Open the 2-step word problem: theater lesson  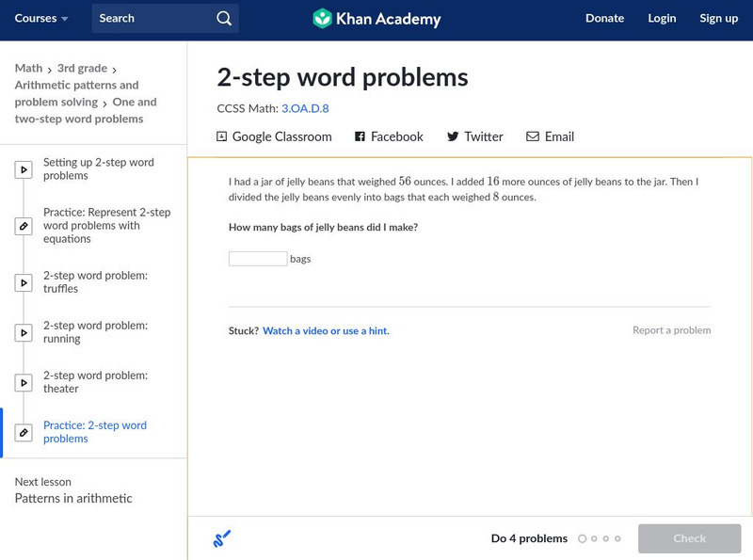[95, 382]
